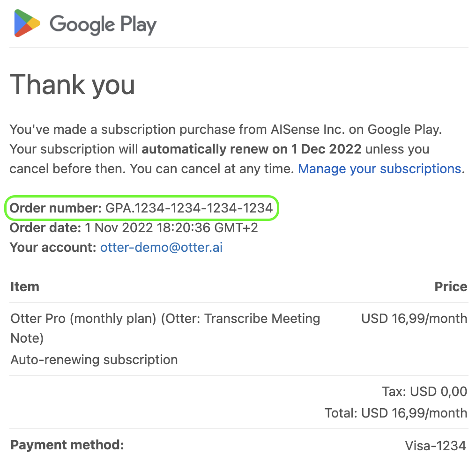Click the AISense Inc. purchase sentence
The height and width of the screenshot is (469, 476).
pos(226,130)
